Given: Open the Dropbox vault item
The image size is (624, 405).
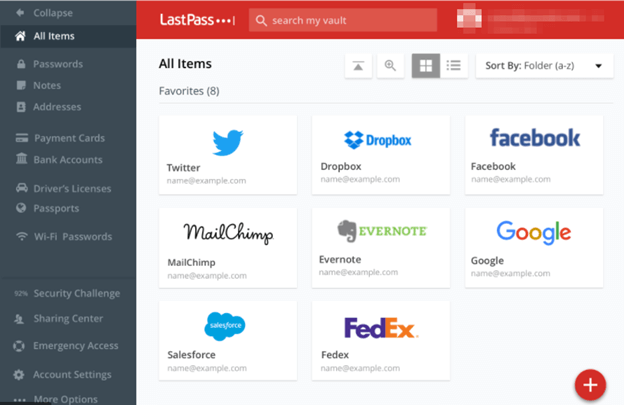Looking at the screenshot, I should pyautogui.click(x=381, y=155).
